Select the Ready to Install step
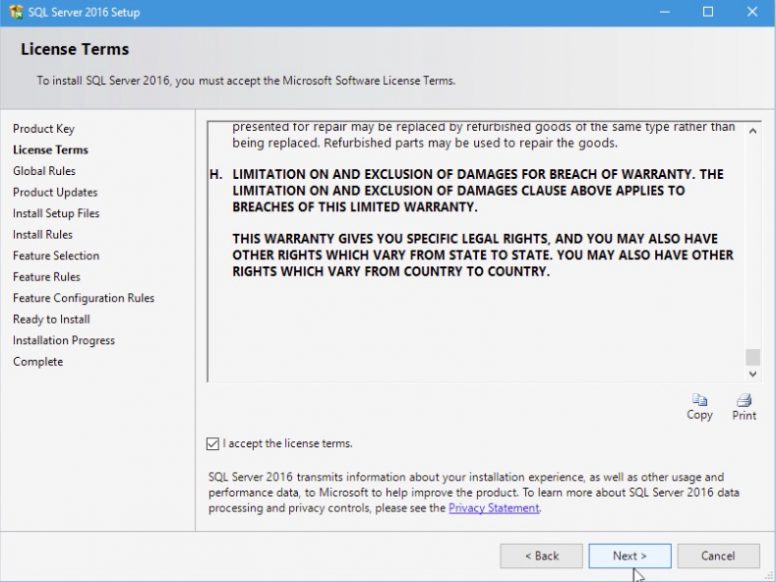Screen dimensions: 776x582 pos(51,319)
